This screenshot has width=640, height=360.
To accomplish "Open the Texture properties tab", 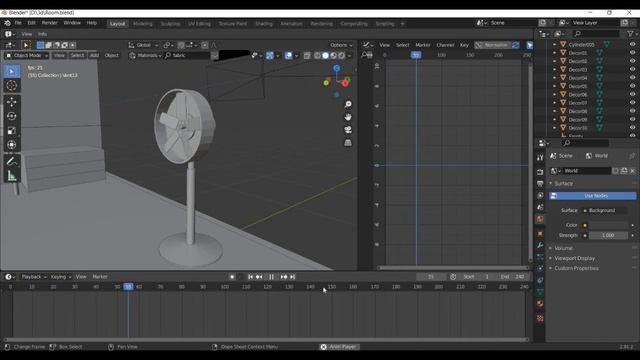I will tap(540, 318).
